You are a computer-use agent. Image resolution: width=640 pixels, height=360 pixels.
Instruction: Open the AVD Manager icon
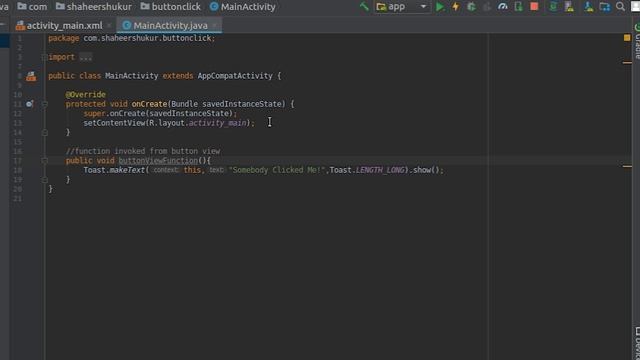tap(569, 7)
